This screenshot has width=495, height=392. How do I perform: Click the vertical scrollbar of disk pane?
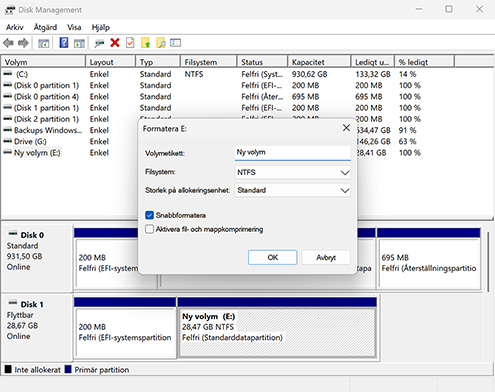488,262
